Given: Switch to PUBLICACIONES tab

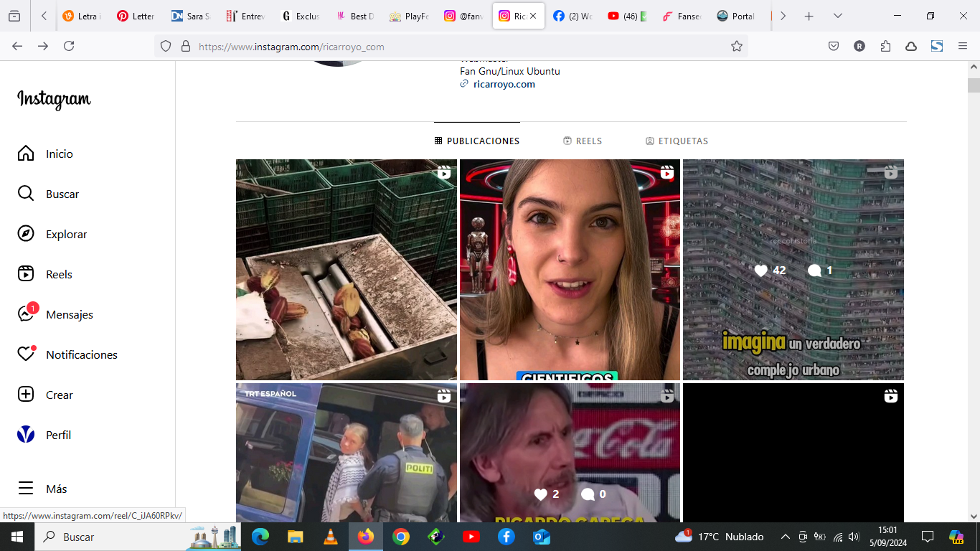Looking at the screenshot, I should click(477, 141).
